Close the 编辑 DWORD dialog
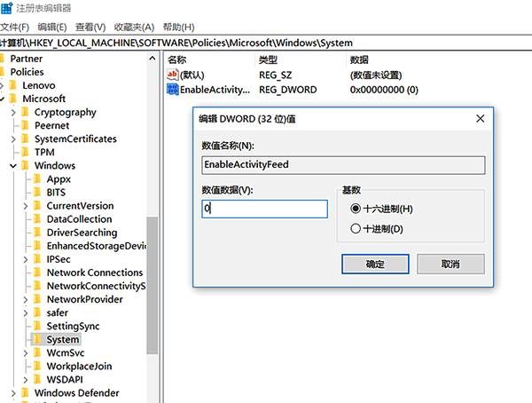The height and width of the screenshot is (403, 532). (x=480, y=119)
